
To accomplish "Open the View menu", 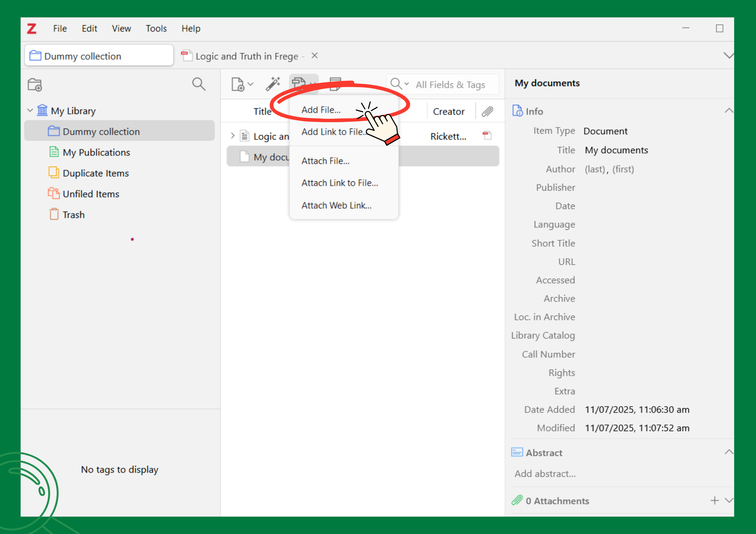I will (x=121, y=29).
